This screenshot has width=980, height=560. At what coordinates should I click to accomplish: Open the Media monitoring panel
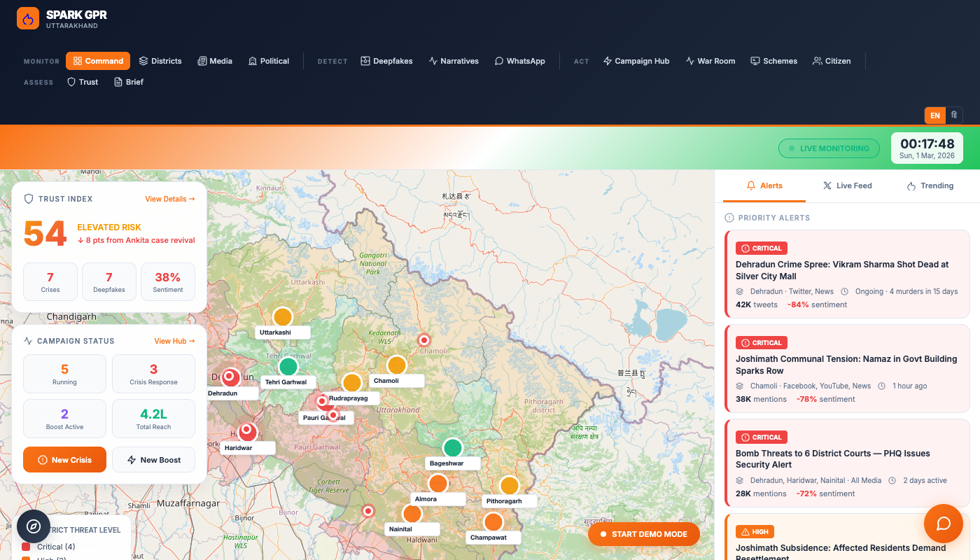coord(214,61)
